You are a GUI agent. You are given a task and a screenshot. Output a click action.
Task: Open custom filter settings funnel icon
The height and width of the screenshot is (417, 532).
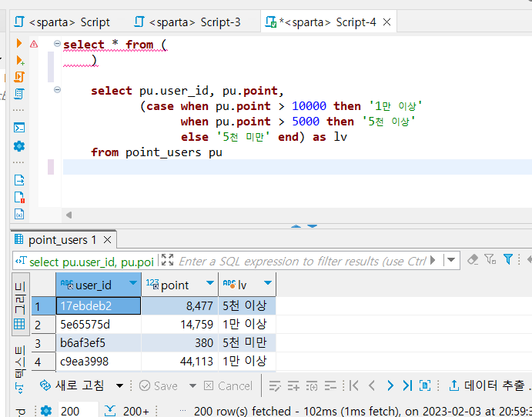tap(490, 260)
